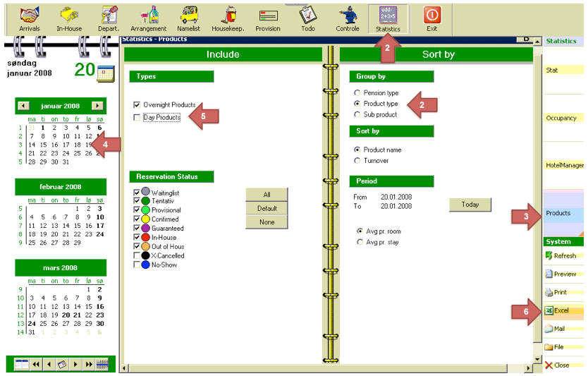Enable the Day Products checkbox

coord(137,118)
